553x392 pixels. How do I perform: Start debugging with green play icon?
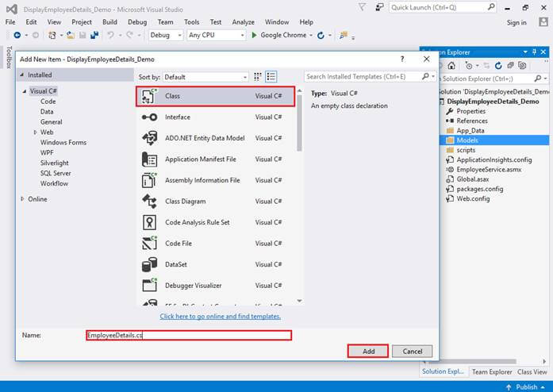[x=254, y=35]
